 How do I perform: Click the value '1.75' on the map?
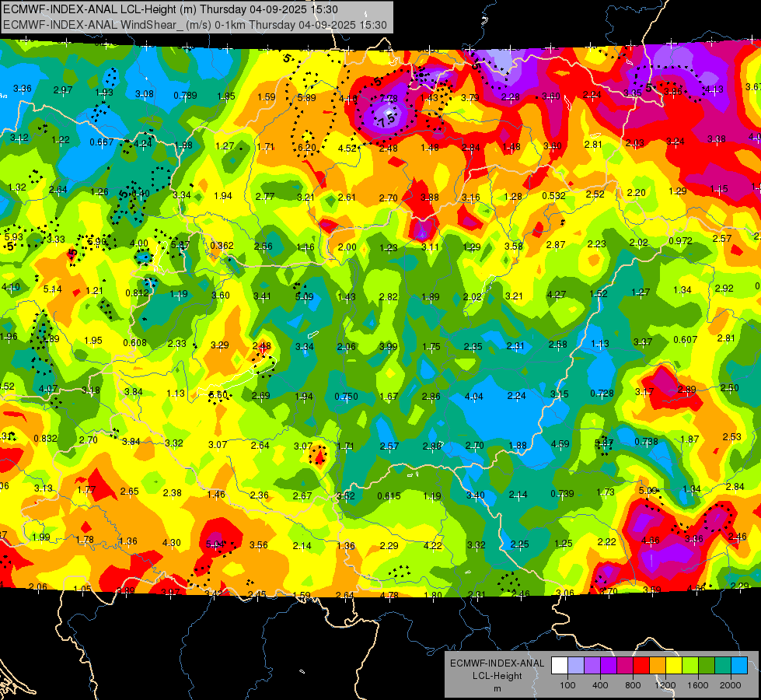pyautogui.click(x=431, y=346)
